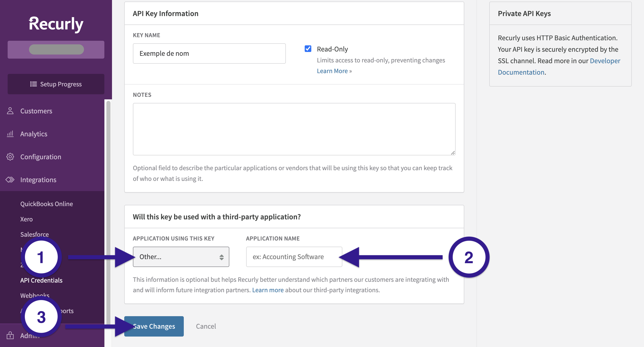This screenshot has height=347, width=644.
Task: Click the account name selector in sidebar
Action: (56, 49)
